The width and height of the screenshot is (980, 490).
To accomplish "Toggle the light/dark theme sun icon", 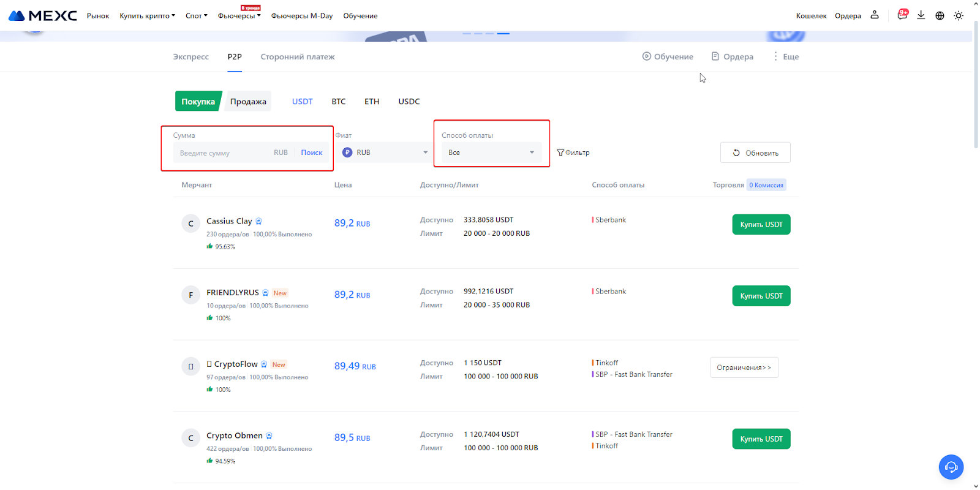I will [959, 16].
